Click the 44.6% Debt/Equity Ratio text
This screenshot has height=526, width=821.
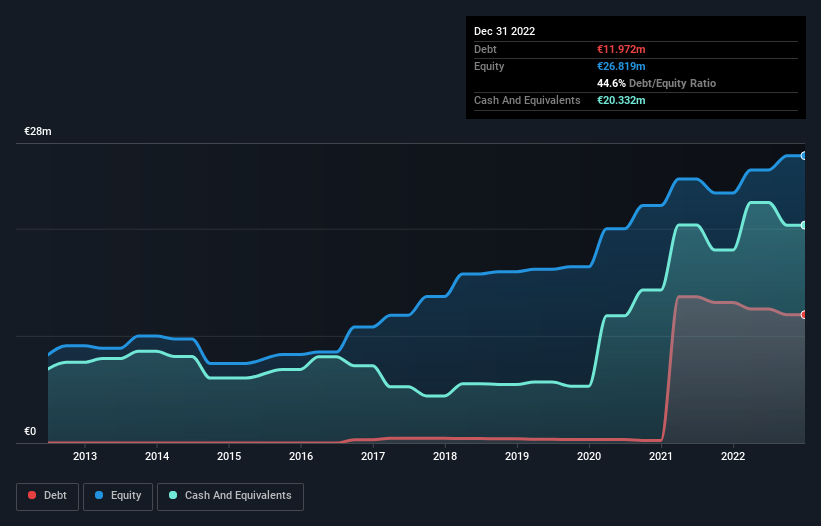coord(656,83)
